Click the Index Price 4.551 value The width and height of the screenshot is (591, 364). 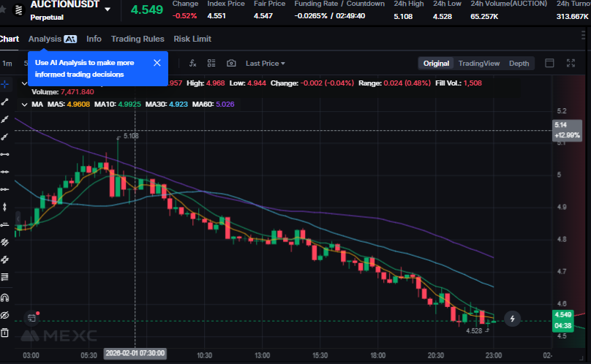[x=217, y=16]
